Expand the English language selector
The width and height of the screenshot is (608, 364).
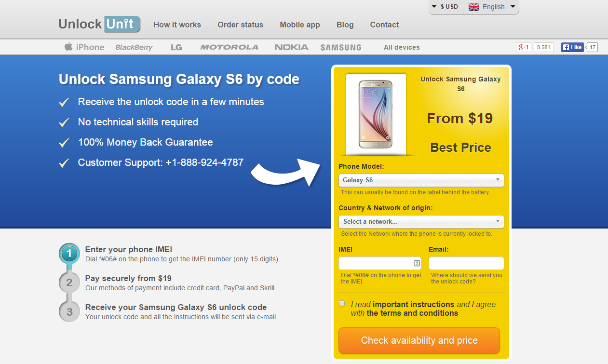click(491, 7)
